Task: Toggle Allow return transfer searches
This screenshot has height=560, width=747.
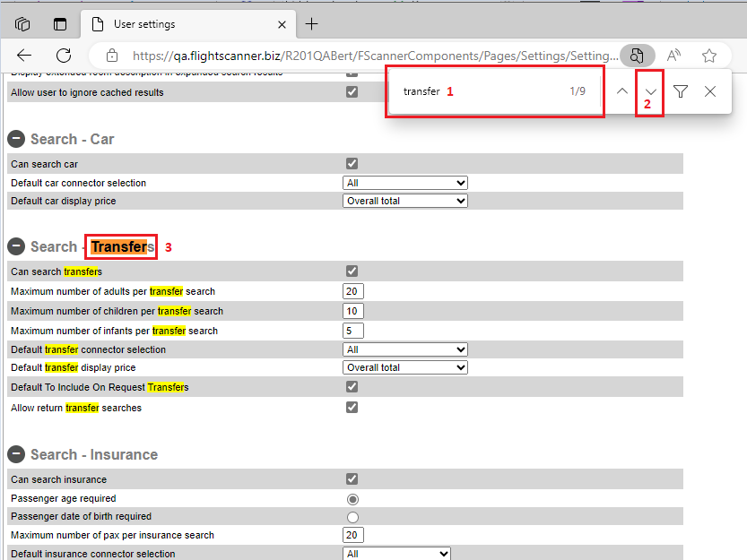Action: click(x=352, y=407)
